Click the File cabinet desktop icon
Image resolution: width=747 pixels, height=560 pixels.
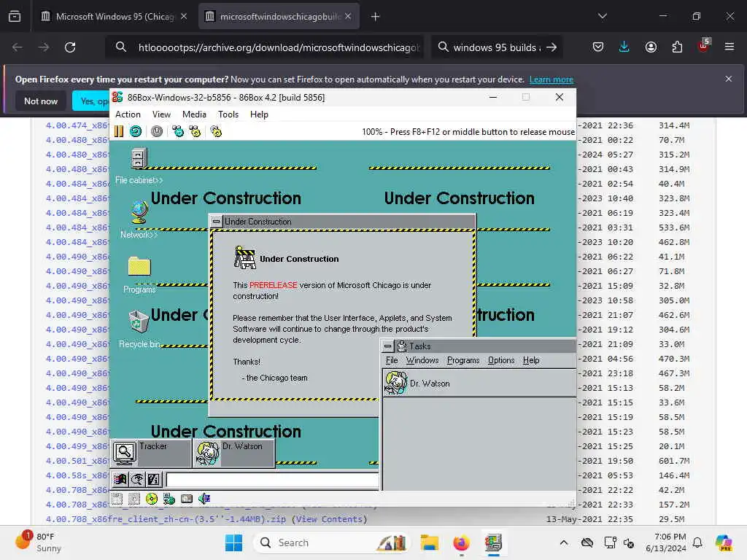(x=139, y=158)
